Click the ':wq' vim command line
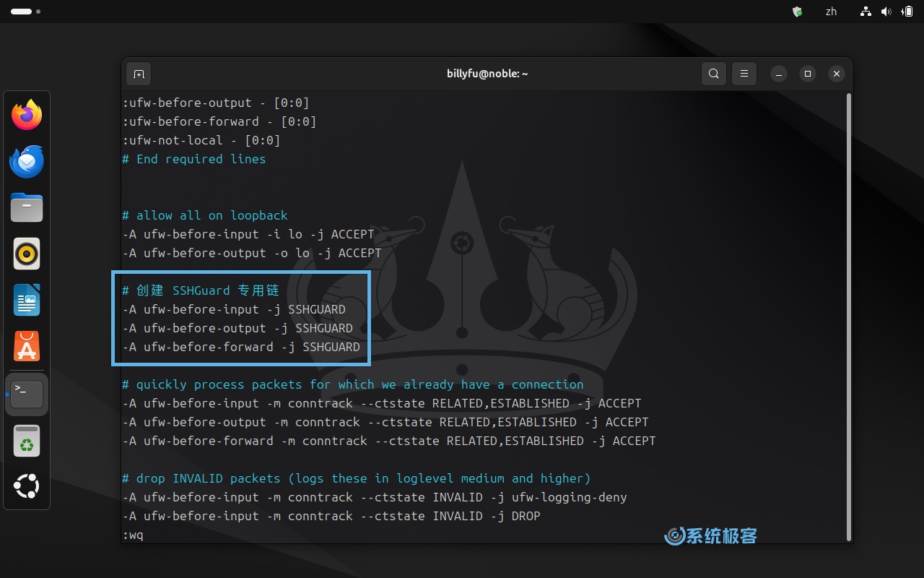 133,535
